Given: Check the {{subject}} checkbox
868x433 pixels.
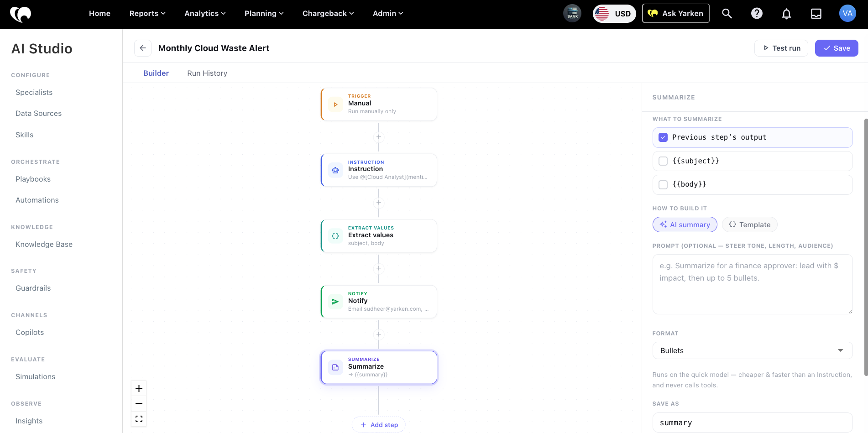Looking at the screenshot, I should [x=663, y=161].
